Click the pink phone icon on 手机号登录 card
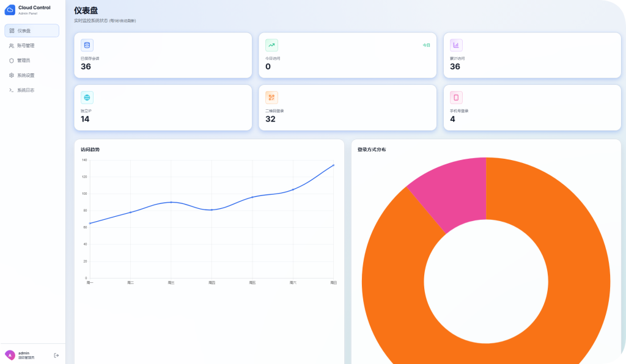Image resolution: width=626 pixels, height=364 pixels. (x=456, y=97)
